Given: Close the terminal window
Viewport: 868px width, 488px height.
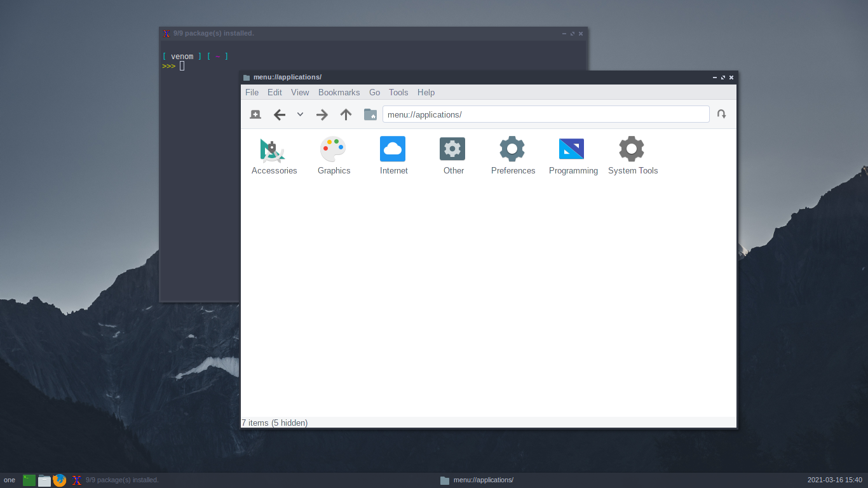Looking at the screenshot, I should pyautogui.click(x=581, y=34).
